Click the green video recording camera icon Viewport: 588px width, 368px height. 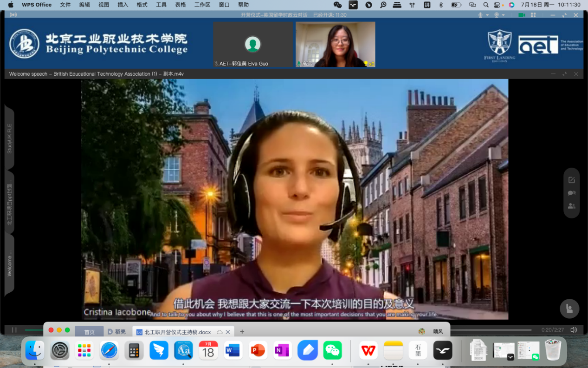522,15
